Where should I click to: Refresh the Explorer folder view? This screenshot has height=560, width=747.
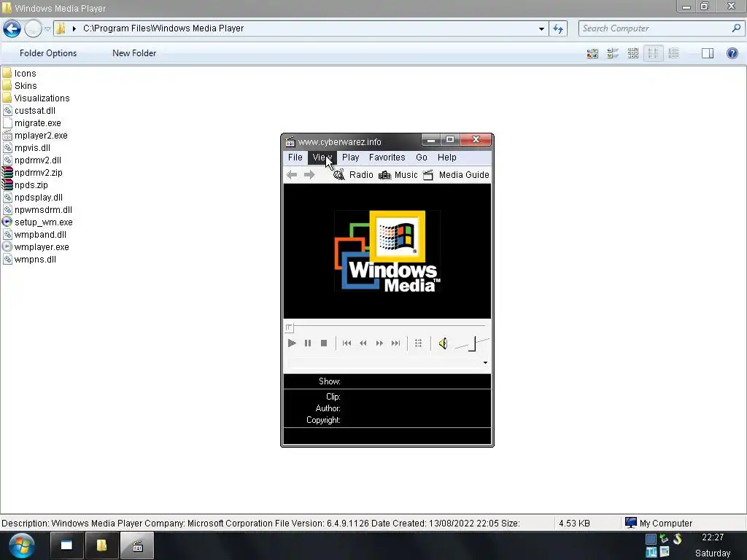tap(558, 28)
